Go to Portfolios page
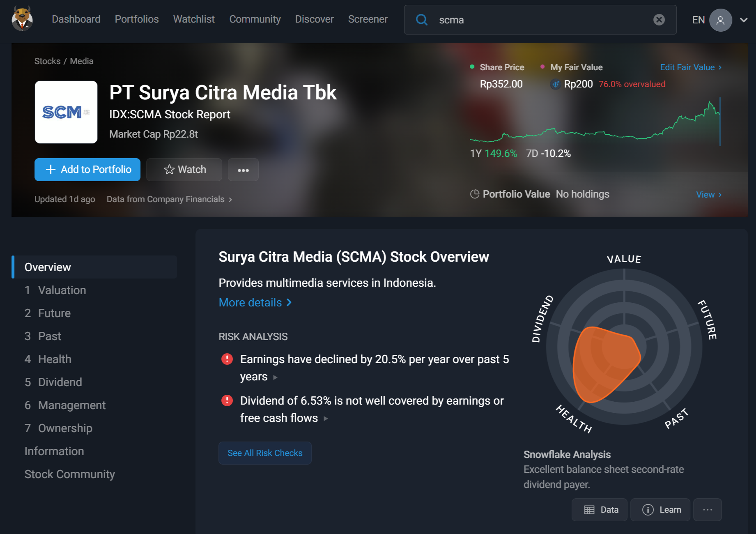This screenshot has height=534, width=756. click(x=137, y=19)
